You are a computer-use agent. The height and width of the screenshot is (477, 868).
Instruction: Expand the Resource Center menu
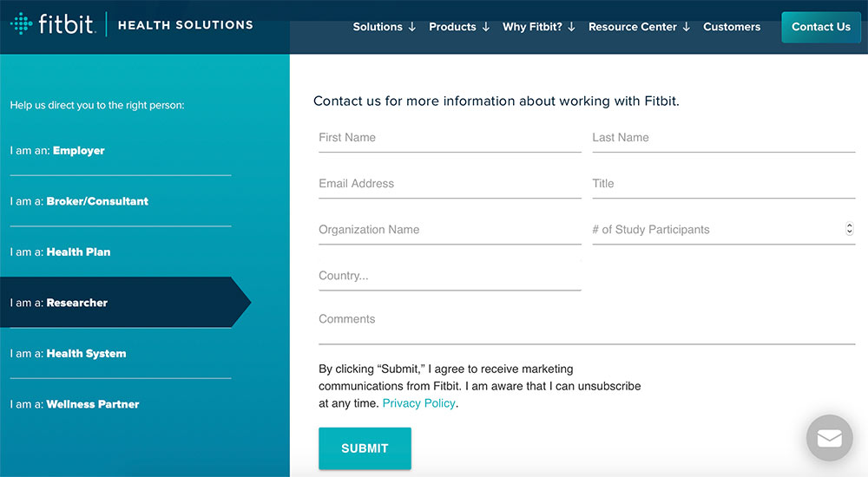pos(639,27)
